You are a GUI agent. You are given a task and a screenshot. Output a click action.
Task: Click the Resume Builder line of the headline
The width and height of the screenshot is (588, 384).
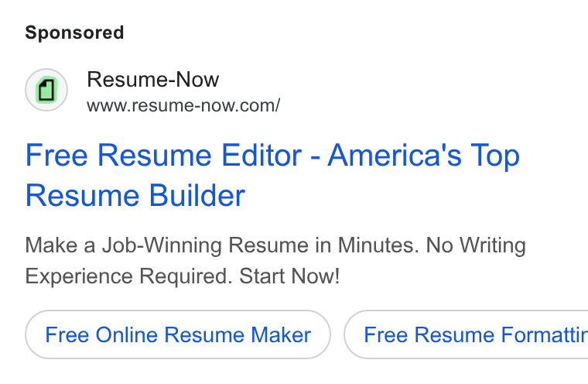(135, 195)
